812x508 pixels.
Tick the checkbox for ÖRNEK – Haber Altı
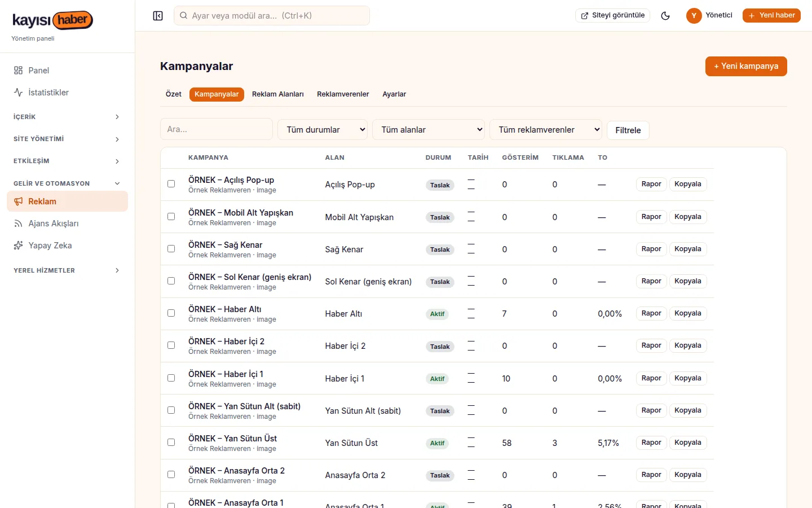171,313
